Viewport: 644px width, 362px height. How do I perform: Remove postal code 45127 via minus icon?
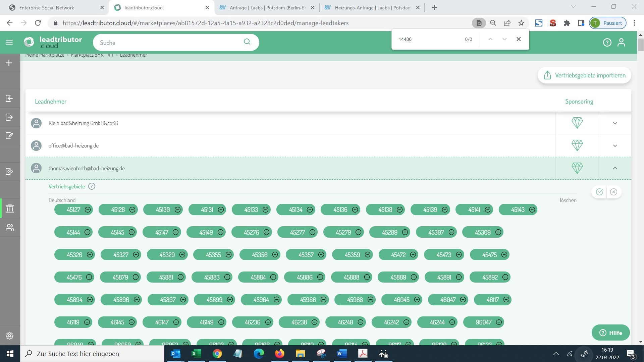pos(88,209)
